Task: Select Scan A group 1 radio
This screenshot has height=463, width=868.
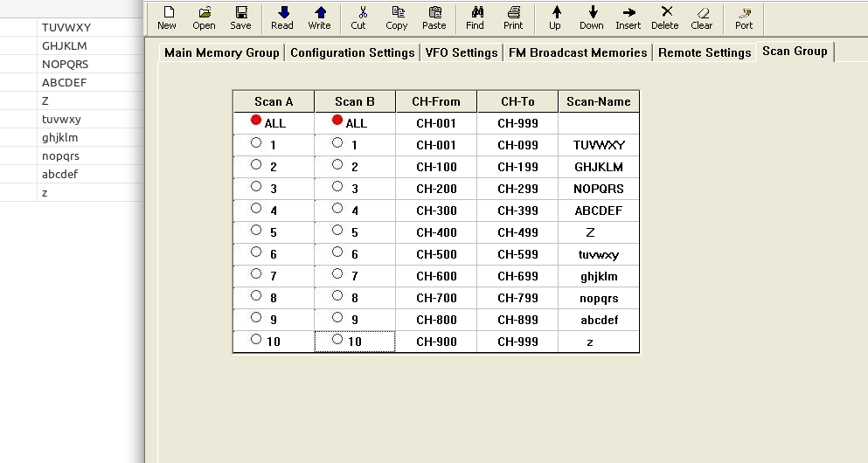Action: click(256, 142)
